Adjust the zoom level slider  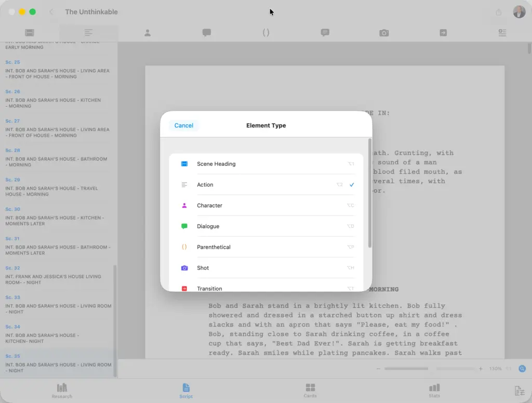click(x=429, y=369)
